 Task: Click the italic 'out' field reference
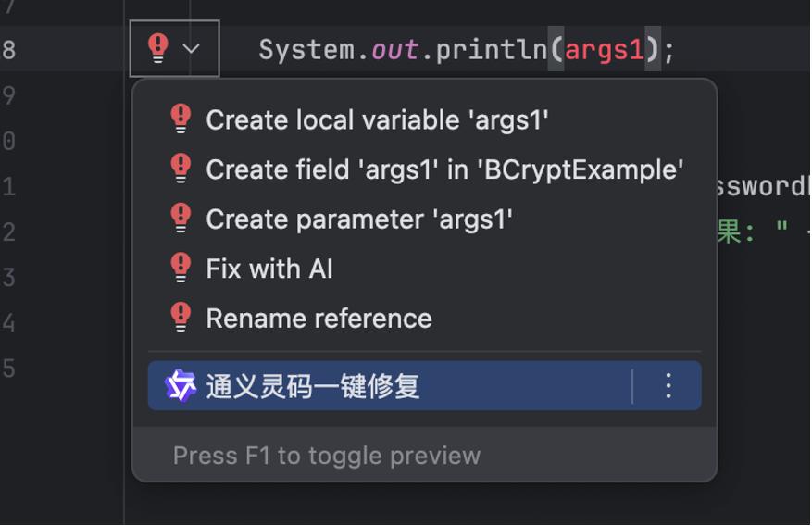(394, 50)
